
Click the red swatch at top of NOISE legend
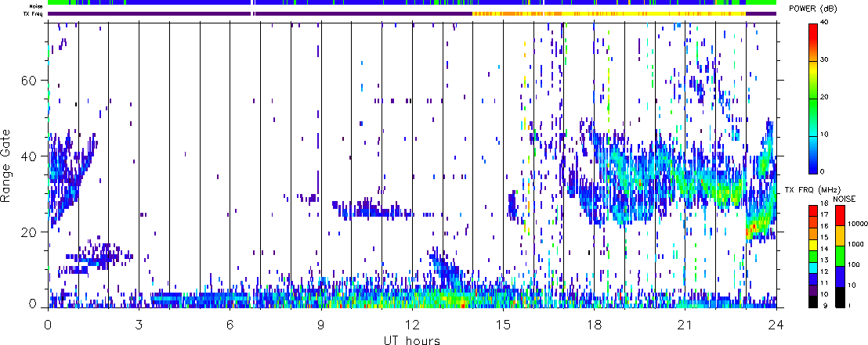tap(841, 215)
